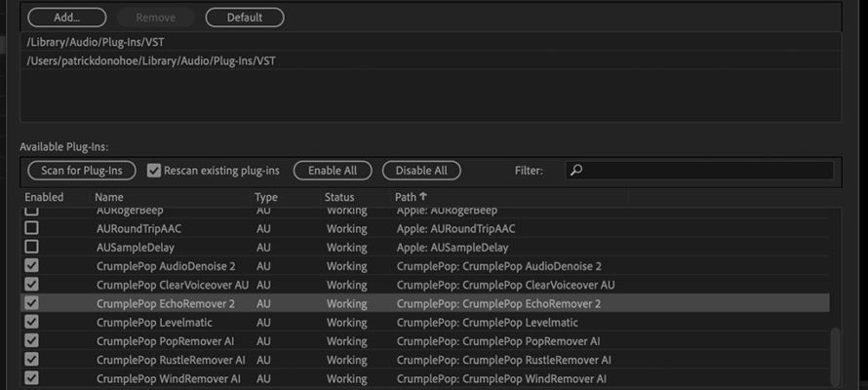Enable the AURoundTripAAC plug-in checkbox
The width and height of the screenshot is (868, 390).
(32, 228)
